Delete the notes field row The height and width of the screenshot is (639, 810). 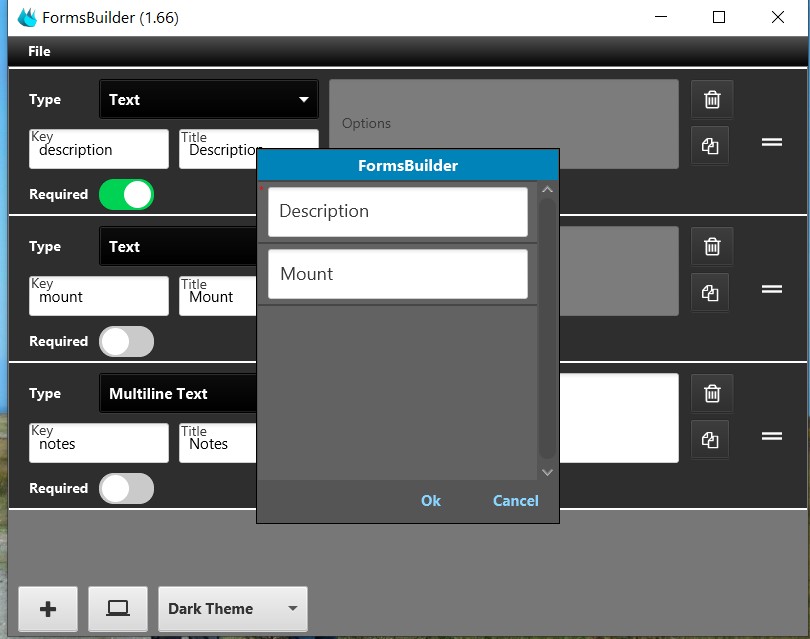pyautogui.click(x=712, y=394)
